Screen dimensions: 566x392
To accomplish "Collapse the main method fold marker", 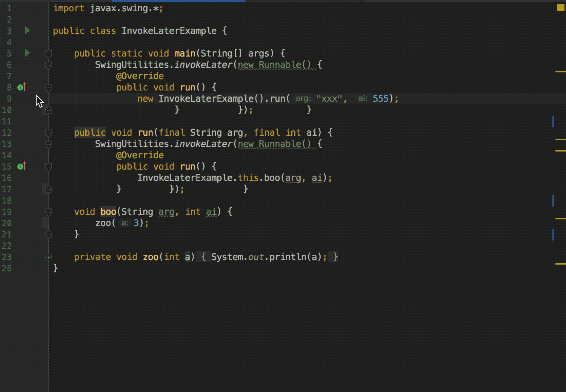I will point(48,54).
